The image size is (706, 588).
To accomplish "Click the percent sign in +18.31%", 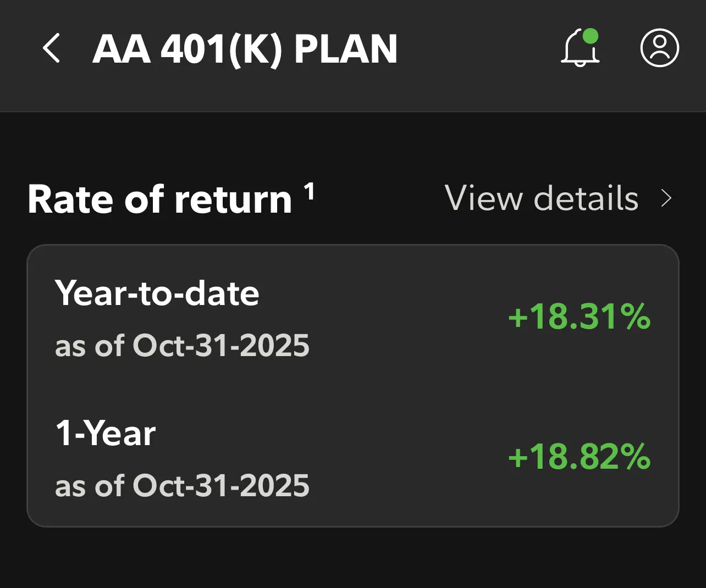I will (635, 317).
